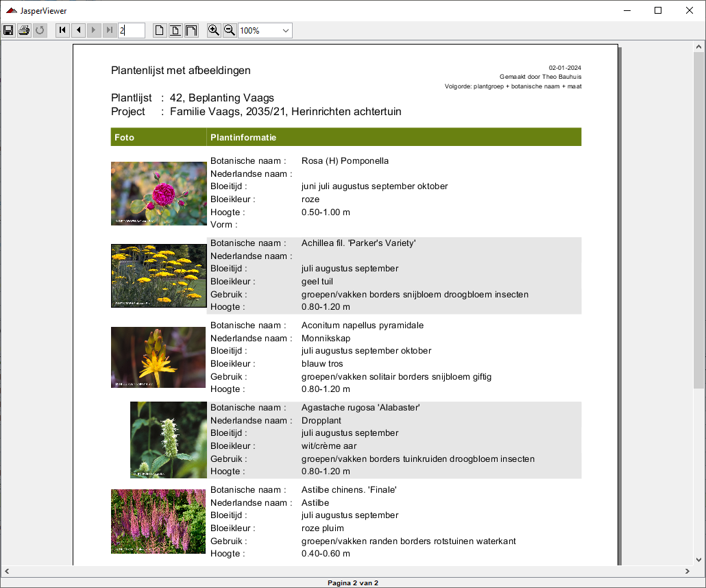Image resolution: width=706 pixels, height=588 pixels.
Task: Zoom out with the magnifier minus icon
Action: pyautogui.click(x=230, y=30)
